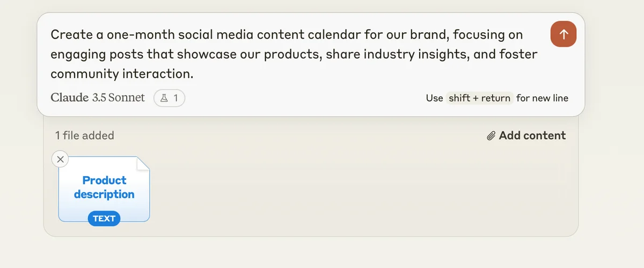Open the Claude 3.5 Sonnet model selector

[98, 98]
